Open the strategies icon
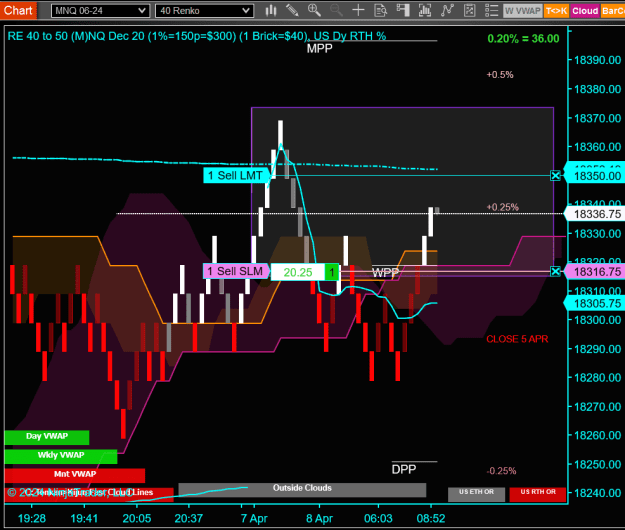 tap(470, 11)
